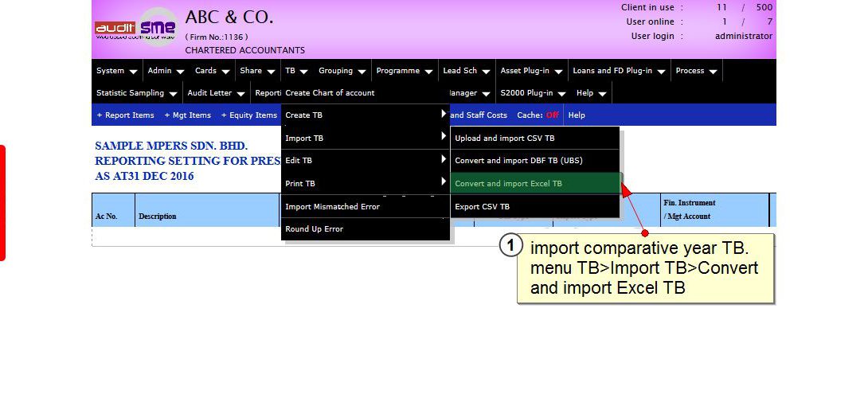This screenshot has width=868, height=398.
Task: Select Create Chart of account
Action: click(x=330, y=93)
